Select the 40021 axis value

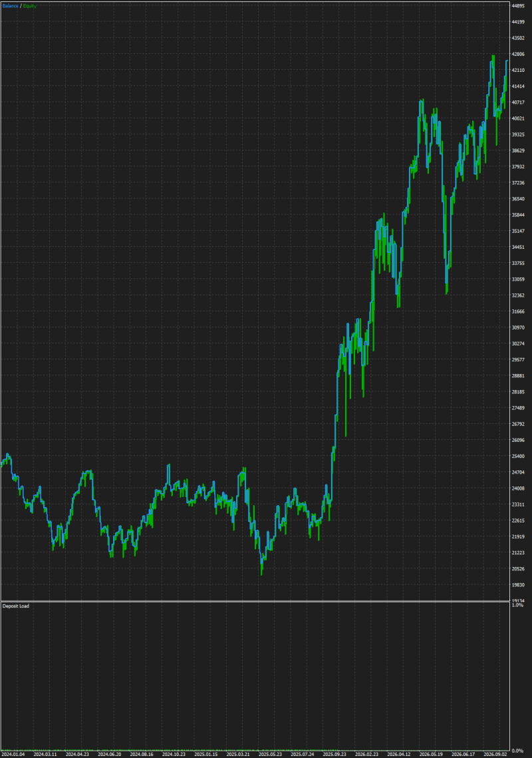point(518,118)
